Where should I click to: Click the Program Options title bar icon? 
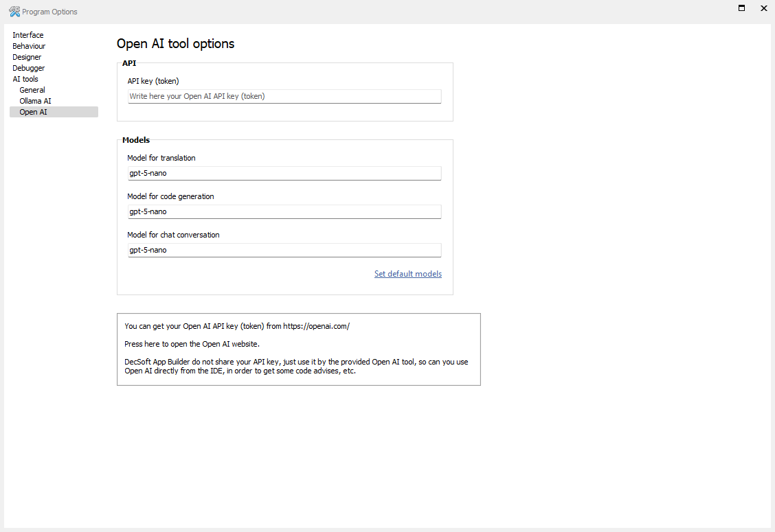[x=14, y=11]
